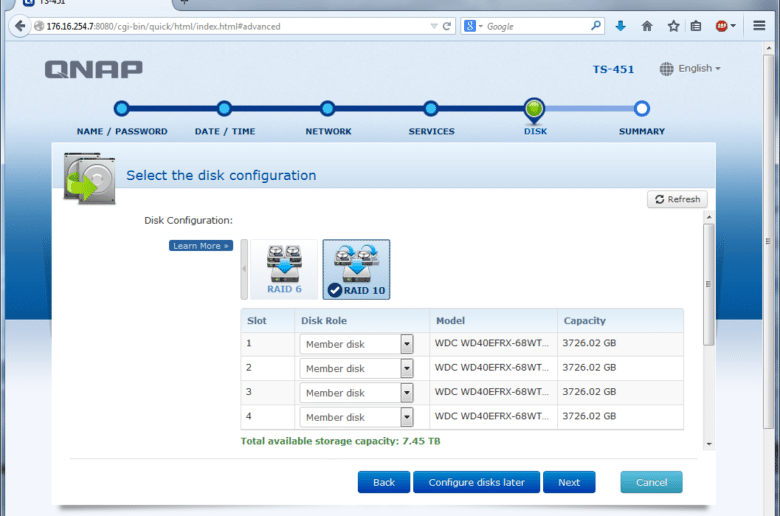Go to the Services step
Viewport: 780px width, 516px height.
click(x=431, y=108)
